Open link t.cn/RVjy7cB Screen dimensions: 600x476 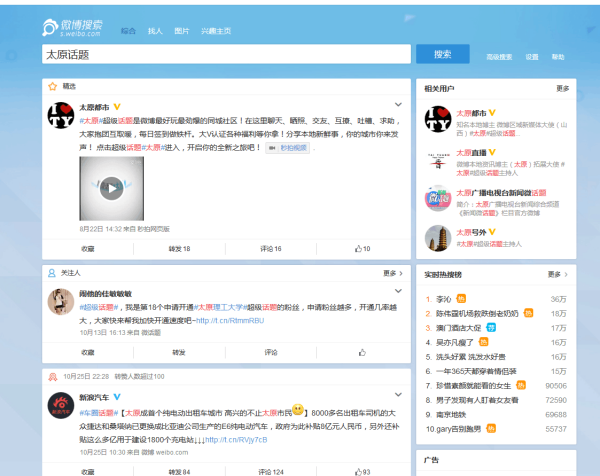pyautogui.click(x=236, y=440)
